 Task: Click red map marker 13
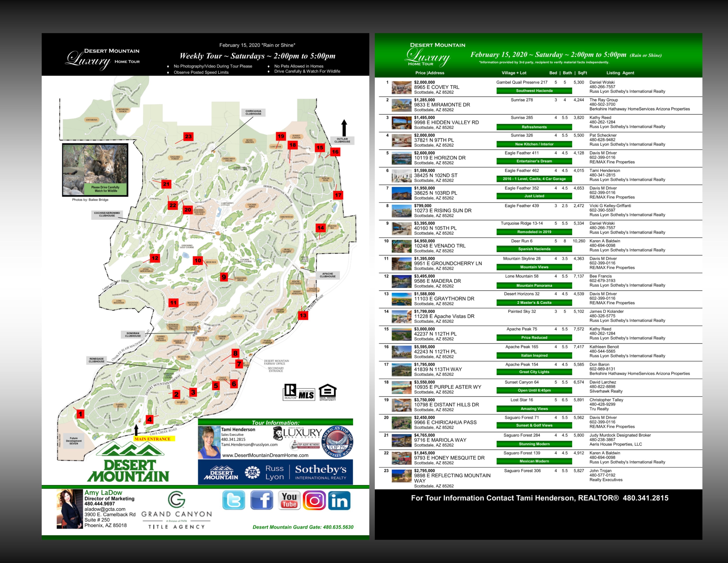[x=303, y=315]
